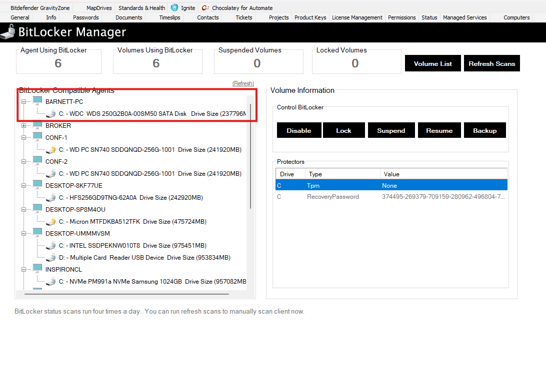The width and height of the screenshot is (546, 392).
Task: Expand the BROKER agent node
Action: (23, 125)
